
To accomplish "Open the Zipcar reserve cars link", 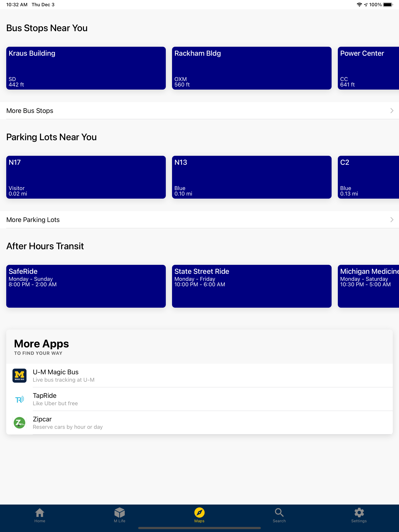I will pos(199,423).
